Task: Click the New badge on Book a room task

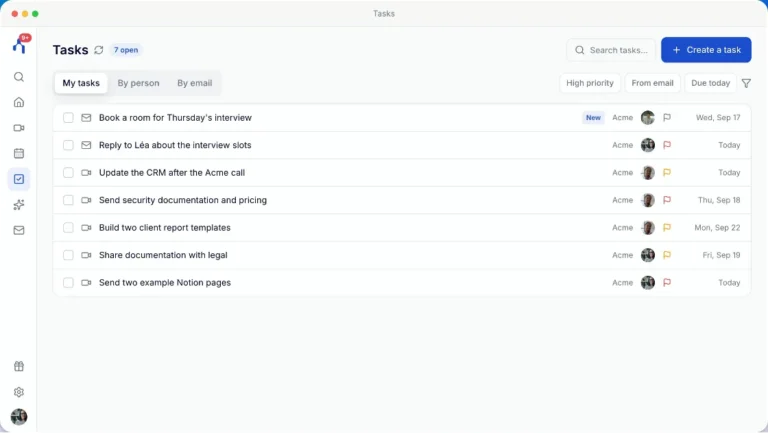Action: point(593,118)
